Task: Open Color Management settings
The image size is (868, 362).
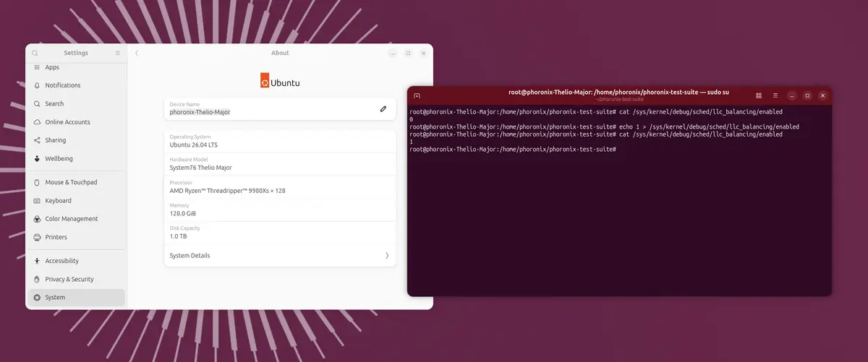Action: point(76,219)
